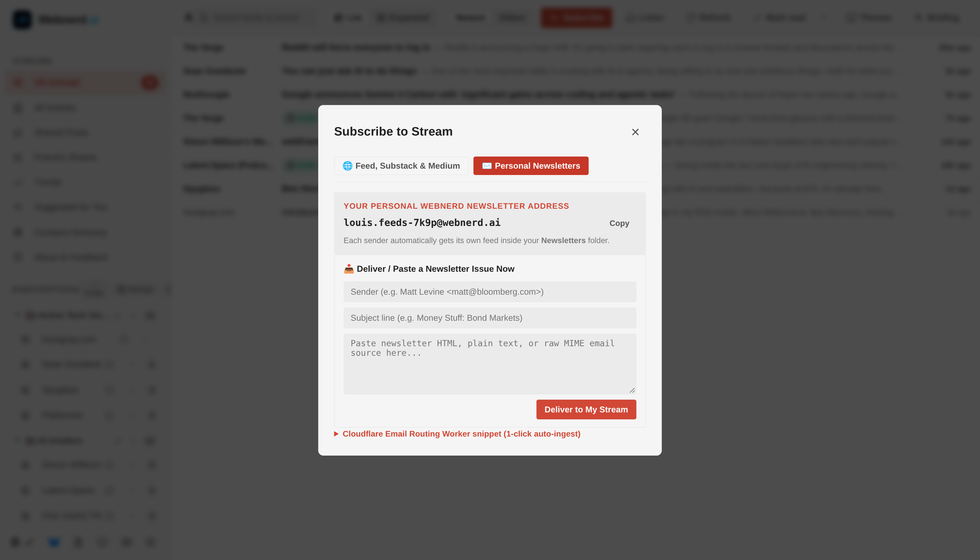Viewport: 980px width, 560px height.
Task: Click the Subscribe to Stream heading
Action: 393,131
